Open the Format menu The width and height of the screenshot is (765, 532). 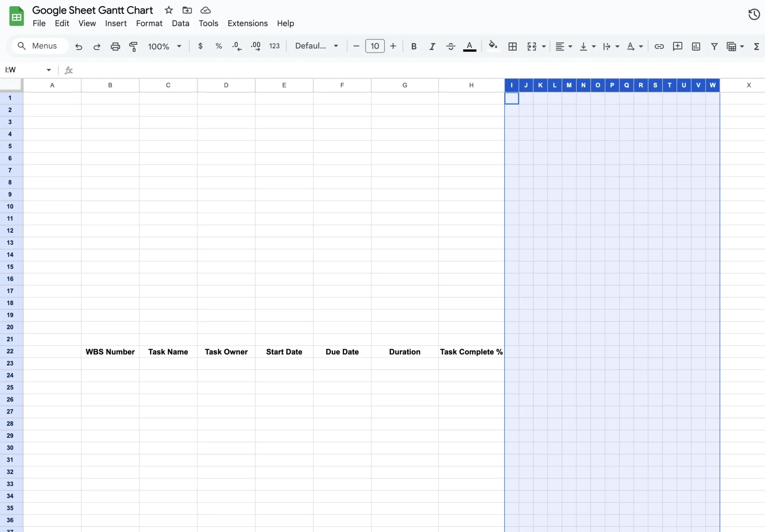click(149, 23)
